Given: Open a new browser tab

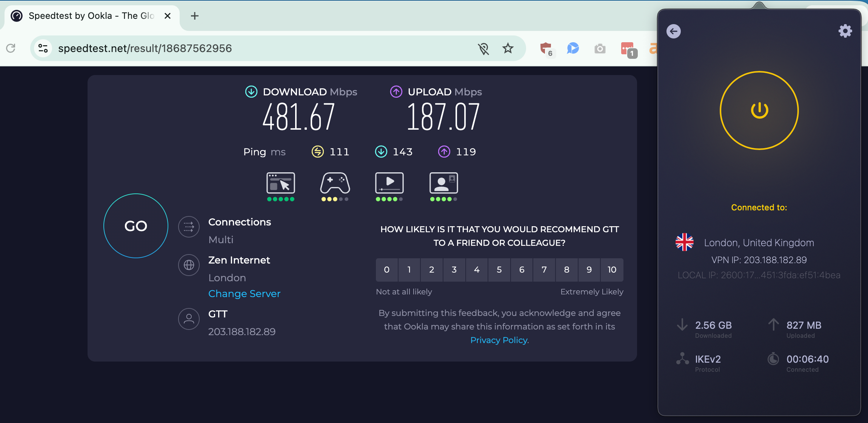Looking at the screenshot, I should pos(194,16).
